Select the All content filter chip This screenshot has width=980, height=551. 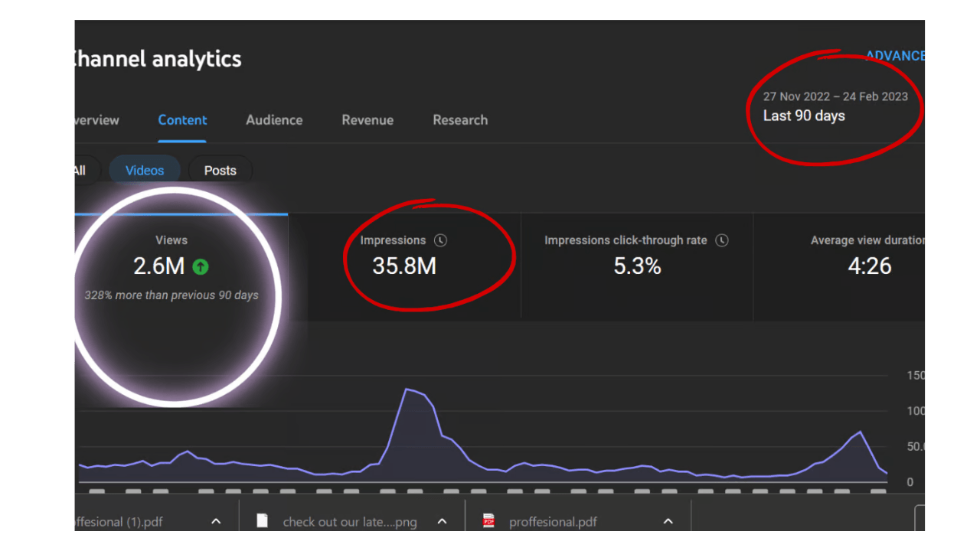coord(80,171)
